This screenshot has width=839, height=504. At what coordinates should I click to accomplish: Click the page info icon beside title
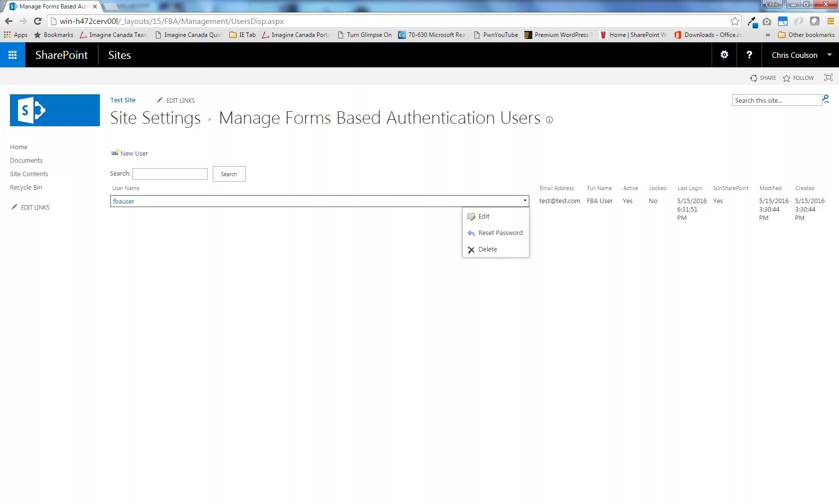point(549,120)
